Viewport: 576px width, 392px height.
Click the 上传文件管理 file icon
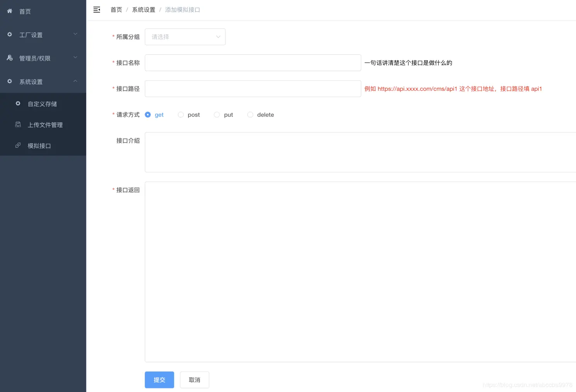point(18,124)
